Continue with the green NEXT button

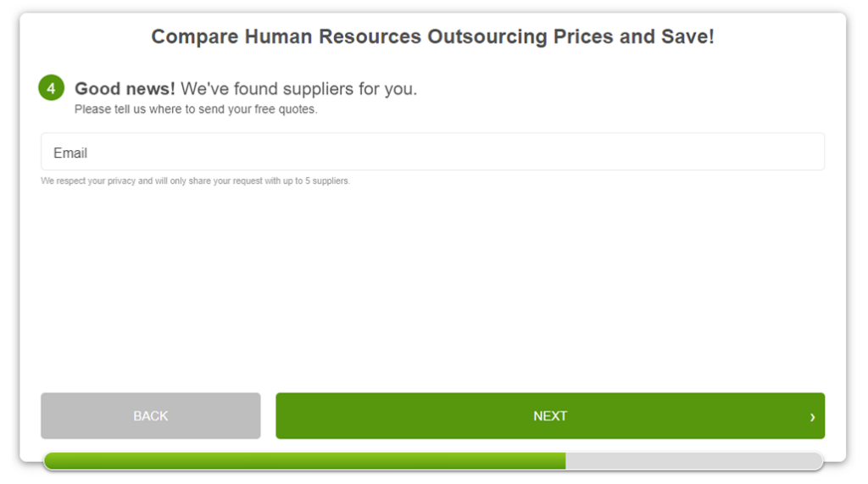tap(550, 416)
